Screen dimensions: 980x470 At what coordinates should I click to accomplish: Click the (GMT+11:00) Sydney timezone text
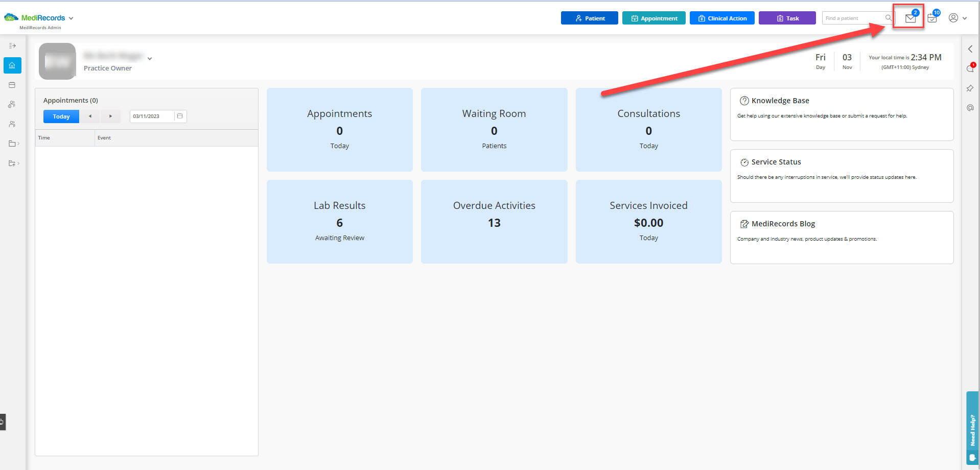905,67
